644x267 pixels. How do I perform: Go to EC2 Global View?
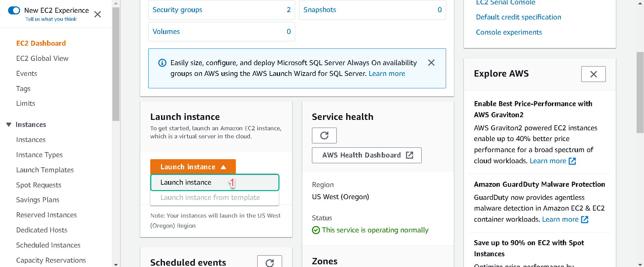(42, 58)
